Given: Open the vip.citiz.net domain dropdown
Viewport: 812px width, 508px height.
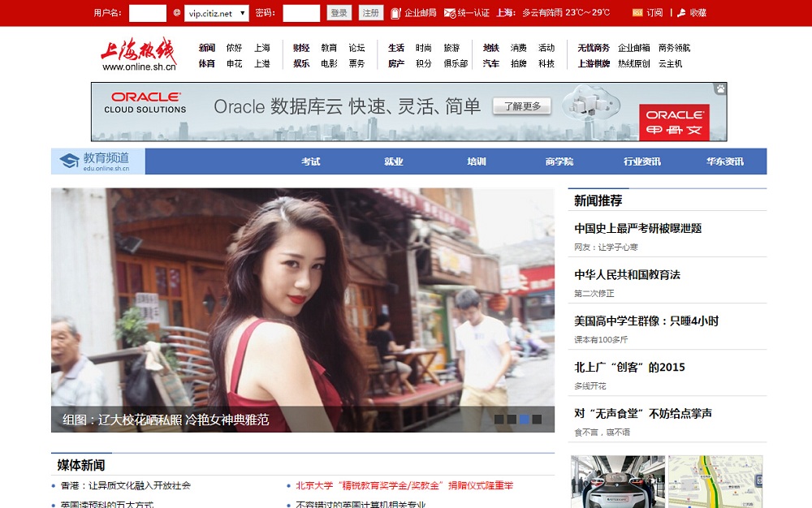Looking at the screenshot, I should click(217, 14).
